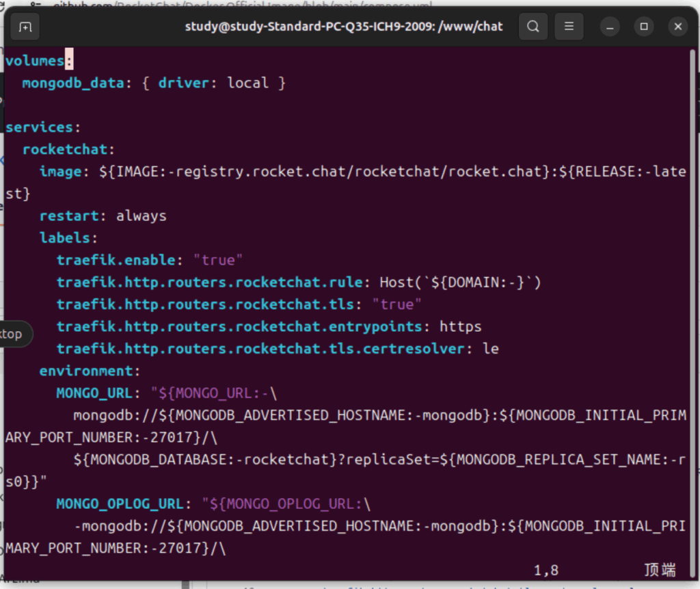Open a new terminal tab
Screen dimensions: 700x589
(25, 27)
